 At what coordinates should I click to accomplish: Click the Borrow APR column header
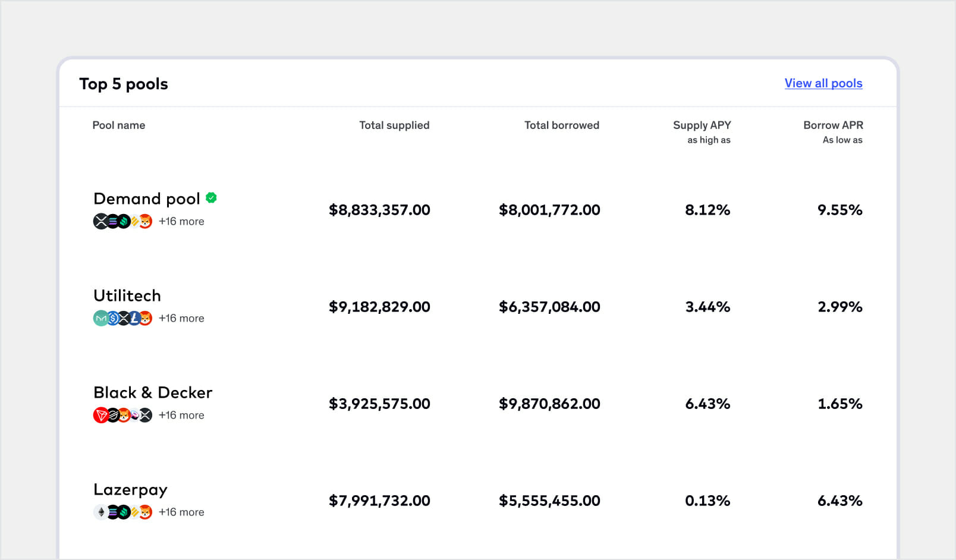(833, 125)
